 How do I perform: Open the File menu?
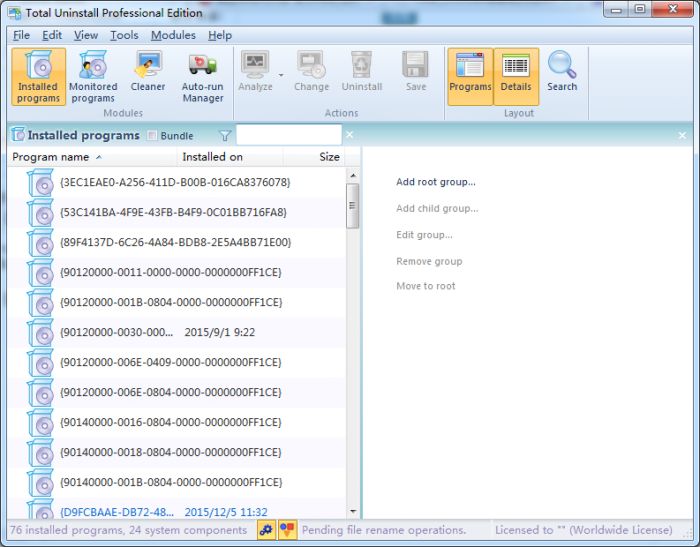pyautogui.click(x=21, y=35)
